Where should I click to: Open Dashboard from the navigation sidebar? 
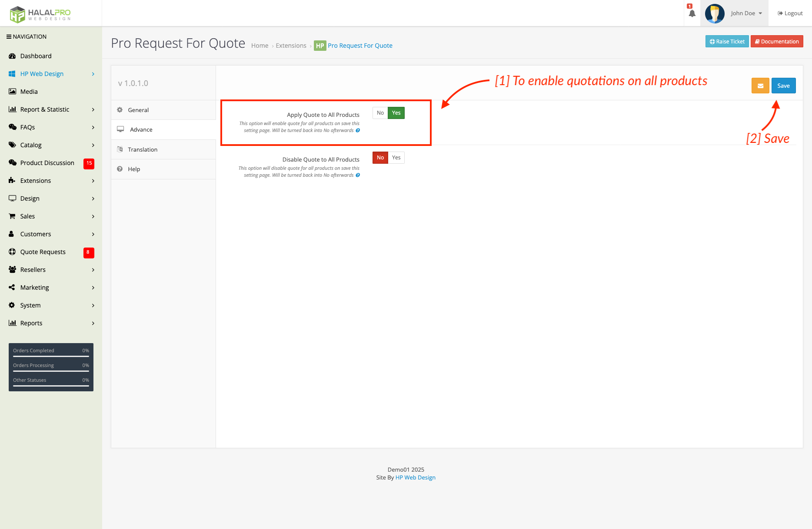(36, 56)
